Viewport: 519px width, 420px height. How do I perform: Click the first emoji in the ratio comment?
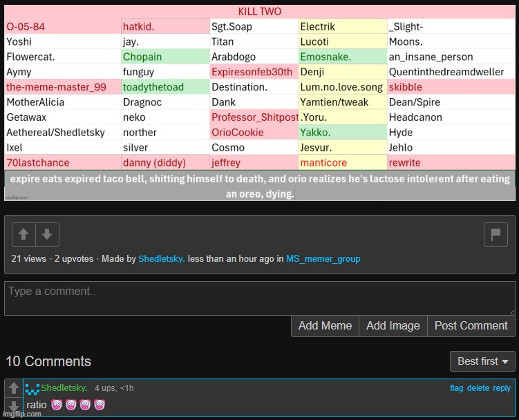tap(57, 405)
